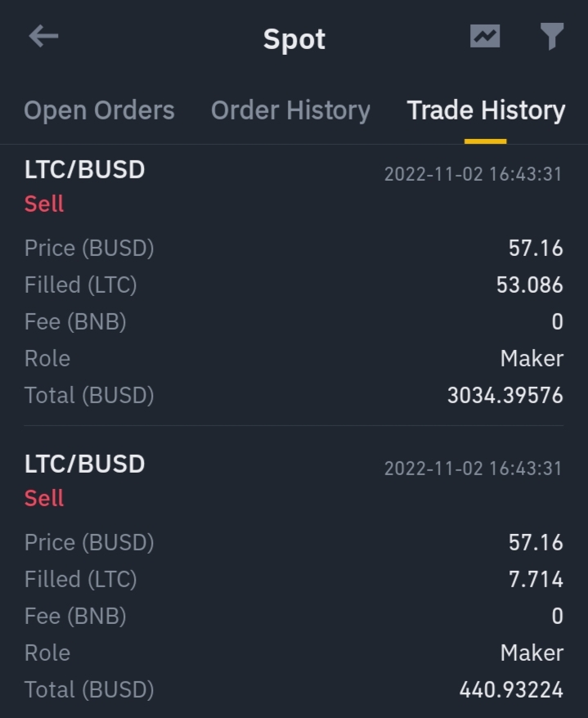Select total 440.93224 BUSD value

(x=511, y=689)
